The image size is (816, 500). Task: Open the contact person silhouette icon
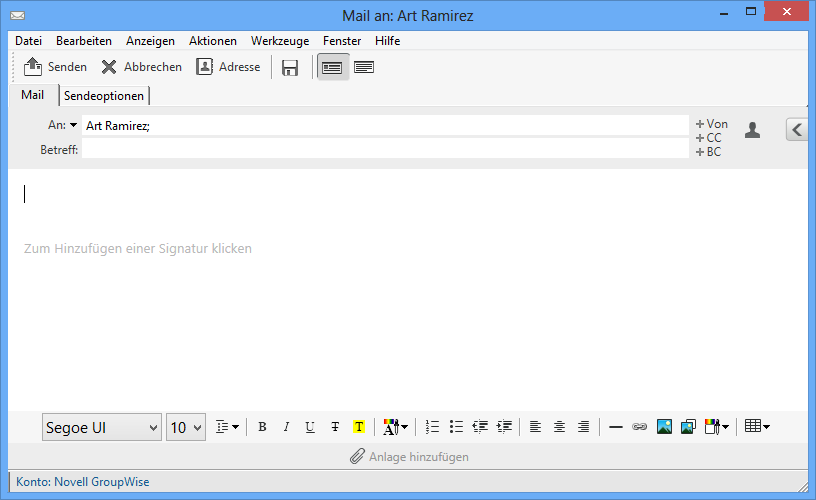click(x=752, y=130)
